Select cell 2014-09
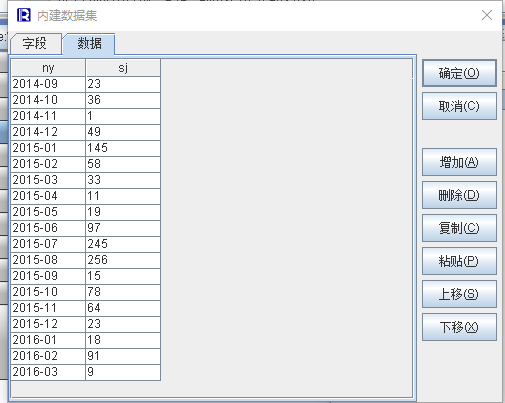Screen dimensions: 505x403 (x=48, y=84)
